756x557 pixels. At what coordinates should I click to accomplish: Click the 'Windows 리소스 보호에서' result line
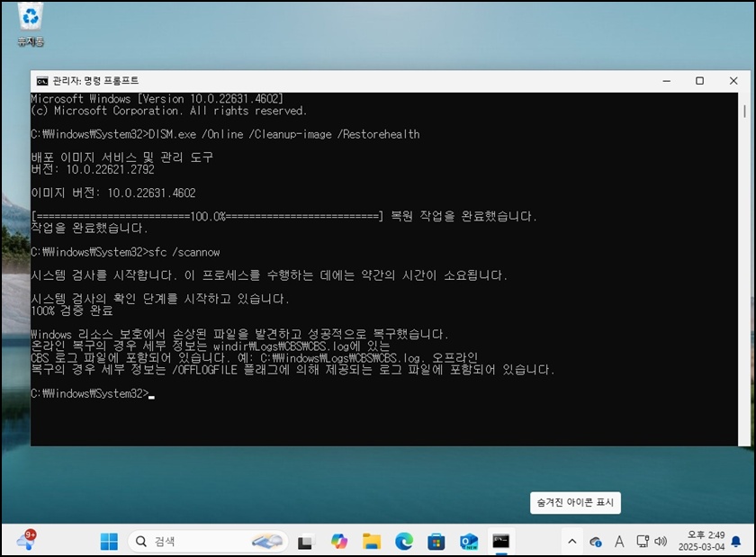coord(239,334)
